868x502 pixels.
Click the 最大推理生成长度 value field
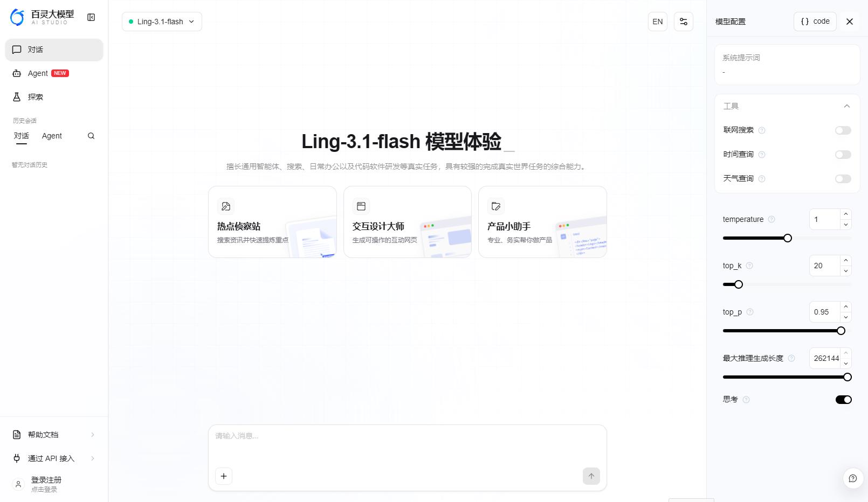(825, 358)
